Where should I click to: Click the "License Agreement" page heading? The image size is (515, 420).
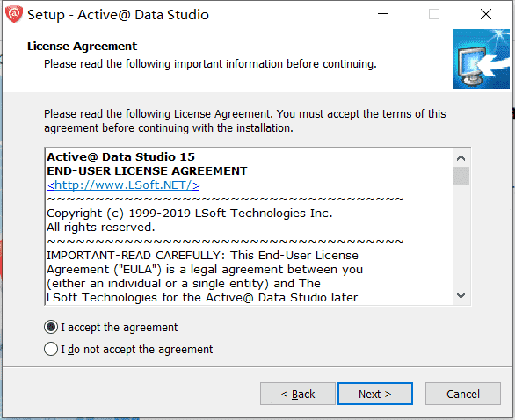point(82,47)
